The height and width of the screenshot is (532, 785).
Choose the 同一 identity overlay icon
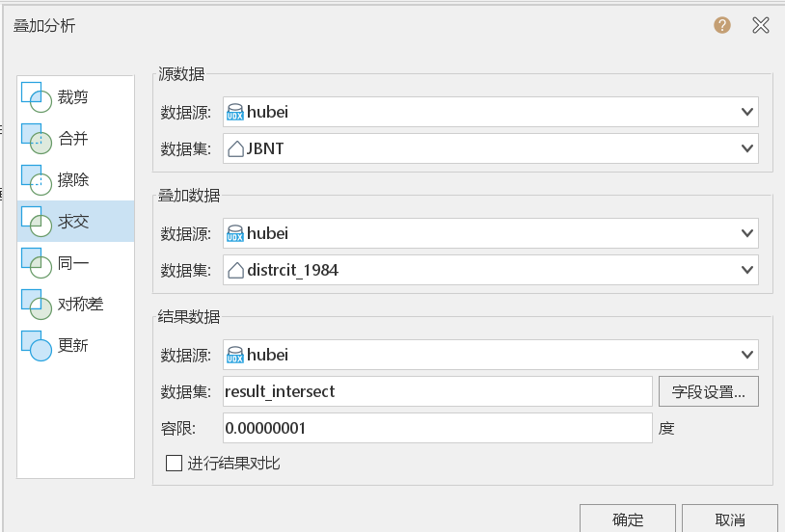pyautogui.click(x=36, y=263)
